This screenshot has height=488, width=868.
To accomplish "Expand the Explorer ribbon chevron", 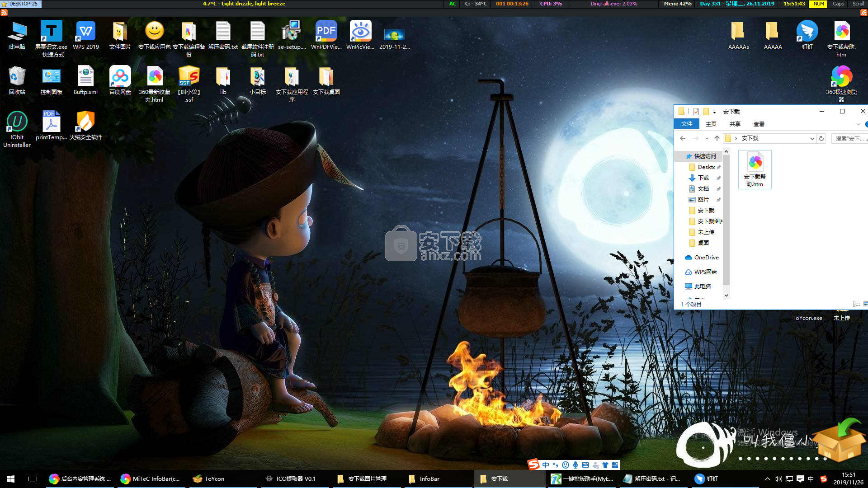I will click(858, 124).
